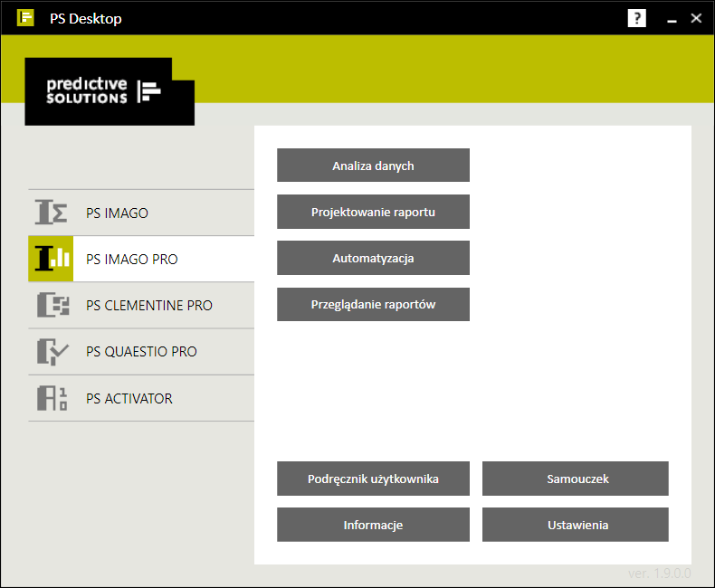Switch to PS CLEMENTINE PRO
The image size is (715, 588).
(141, 306)
